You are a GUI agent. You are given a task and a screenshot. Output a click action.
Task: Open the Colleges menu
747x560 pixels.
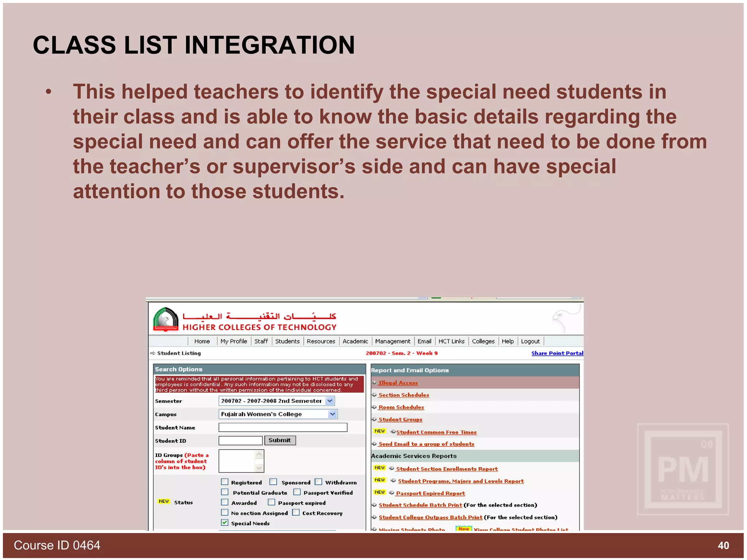click(x=483, y=341)
